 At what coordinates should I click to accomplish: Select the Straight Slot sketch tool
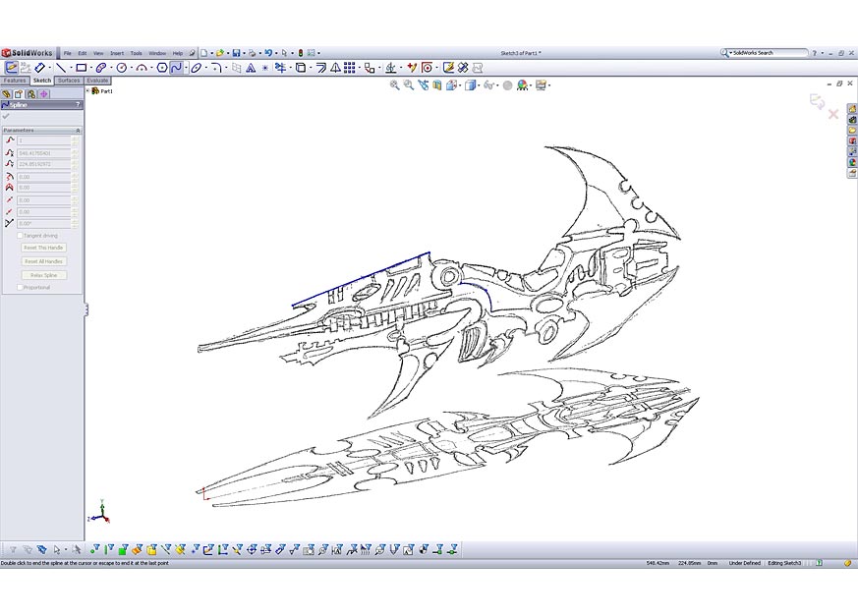coord(100,68)
